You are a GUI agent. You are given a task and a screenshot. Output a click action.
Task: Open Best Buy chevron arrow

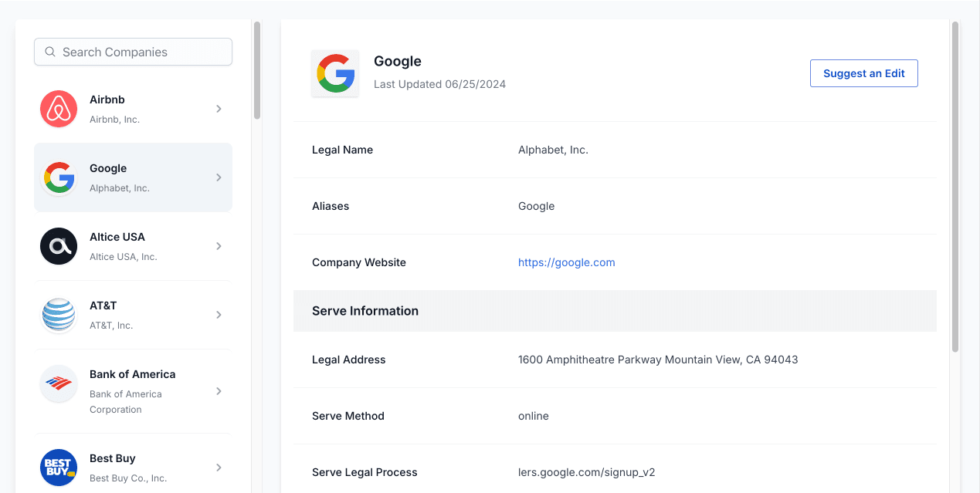(x=219, y=468)
